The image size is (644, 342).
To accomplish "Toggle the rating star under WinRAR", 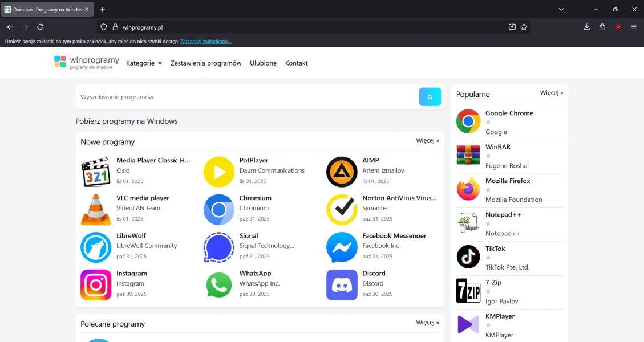I will [x=488, y=156].
